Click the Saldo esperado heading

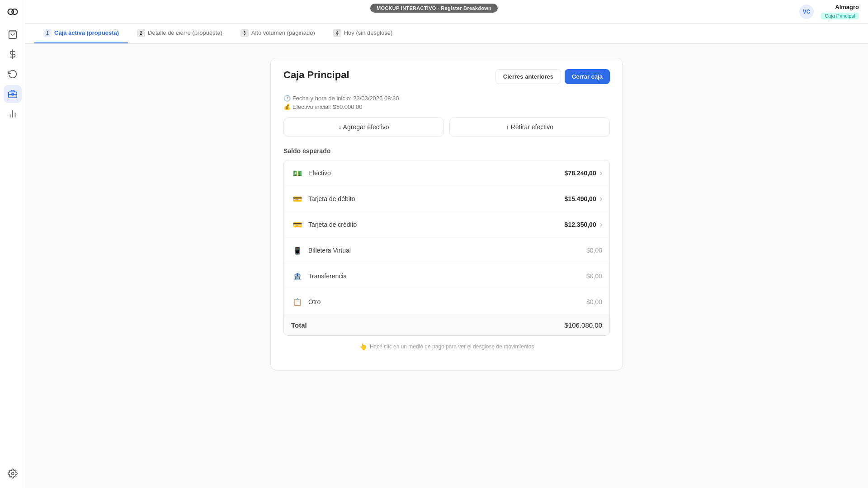click(307, 151)
